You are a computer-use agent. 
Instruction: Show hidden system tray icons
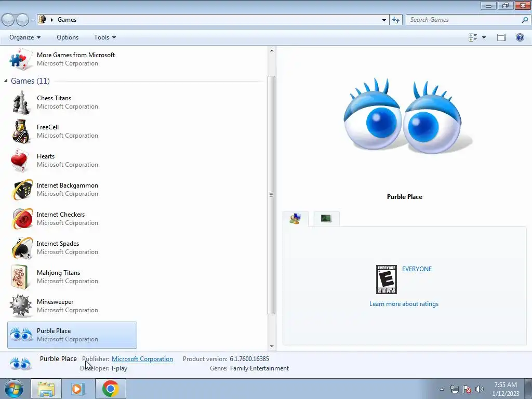[442, 389]
